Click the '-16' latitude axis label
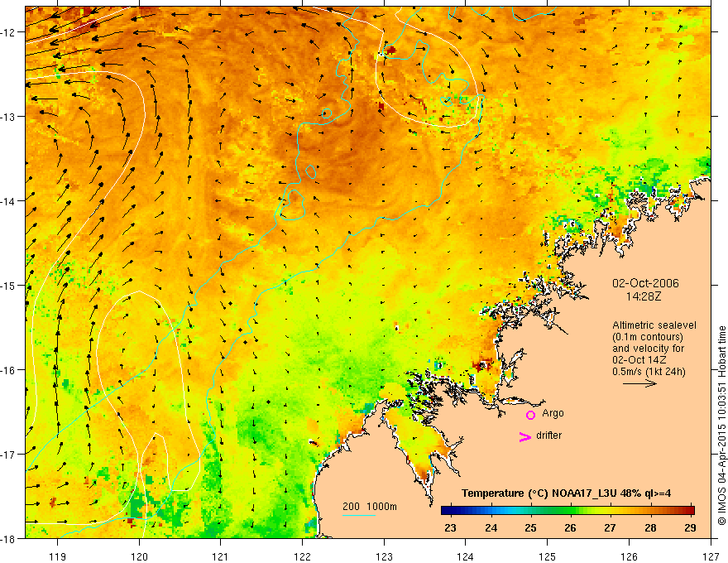 pyautogui.click(x=9, y=370)
